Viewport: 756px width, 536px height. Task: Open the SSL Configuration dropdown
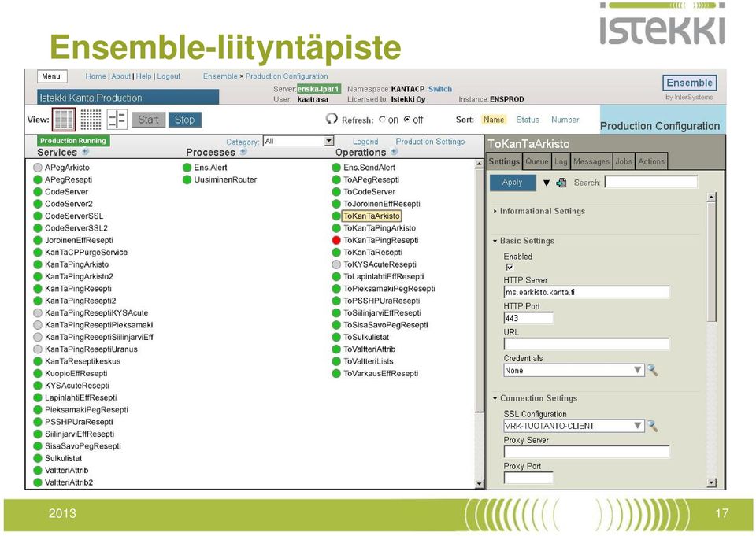(574, 426)
